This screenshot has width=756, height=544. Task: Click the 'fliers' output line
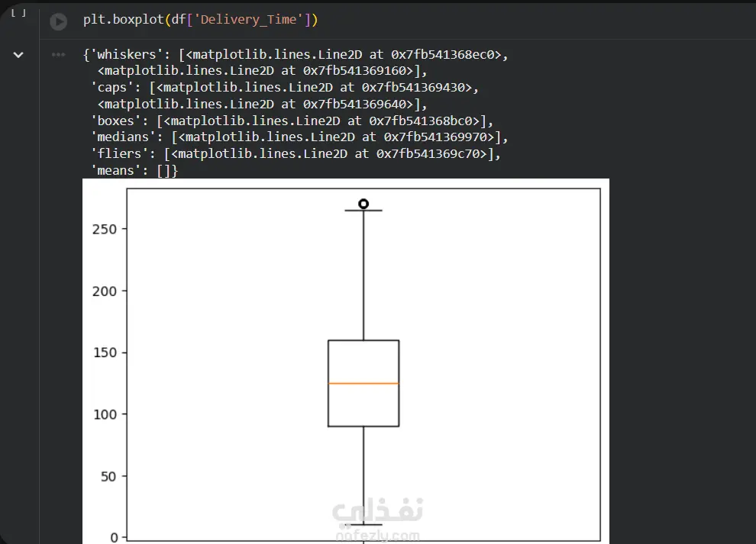pyautogui.click(x=296, y=153)
